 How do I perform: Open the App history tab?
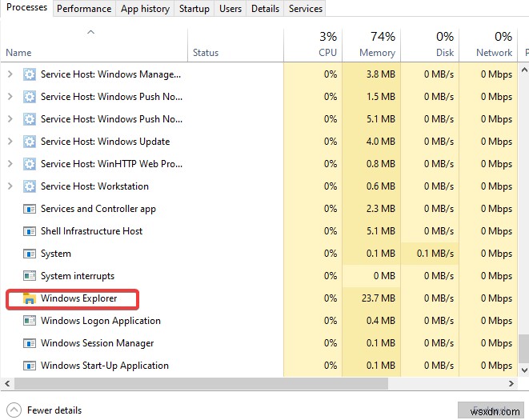click(x=145, y=9)
